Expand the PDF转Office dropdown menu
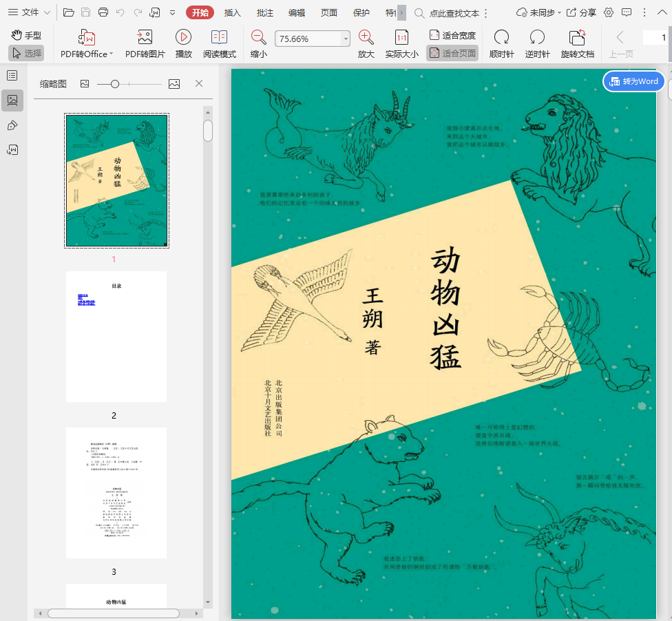This screenshot has height=621, width=672. (111, 54)
